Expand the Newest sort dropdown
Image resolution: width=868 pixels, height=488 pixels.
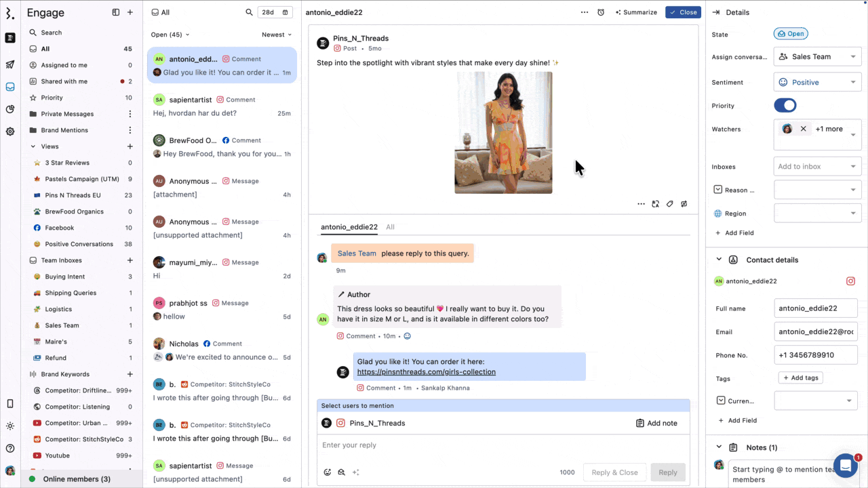tap(277, 35)
